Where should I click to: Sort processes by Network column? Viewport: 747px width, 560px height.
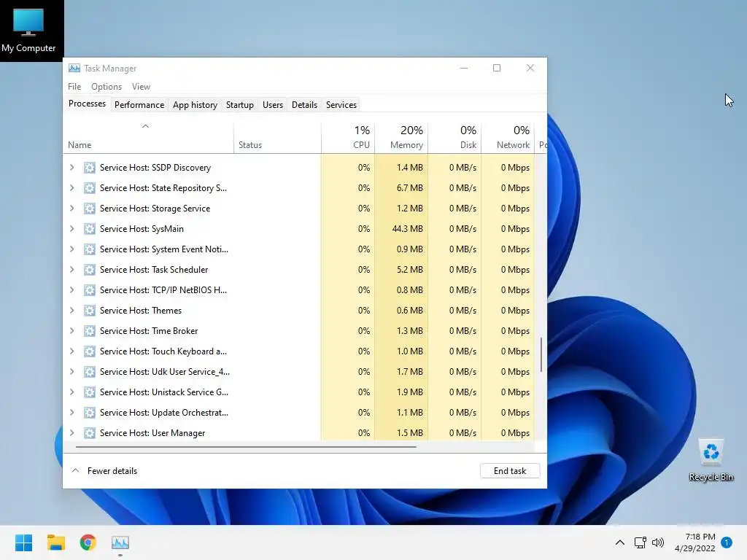coord(508,138)
